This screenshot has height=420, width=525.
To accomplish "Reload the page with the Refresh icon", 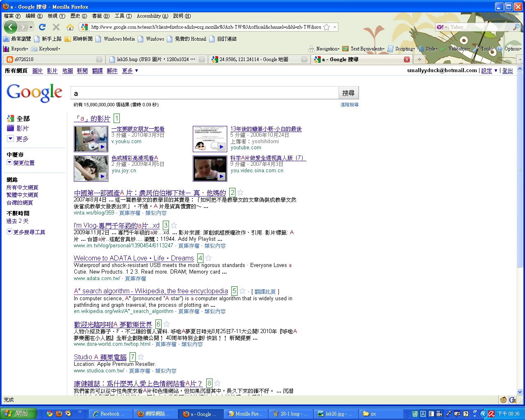I will [x=42, y=27].
